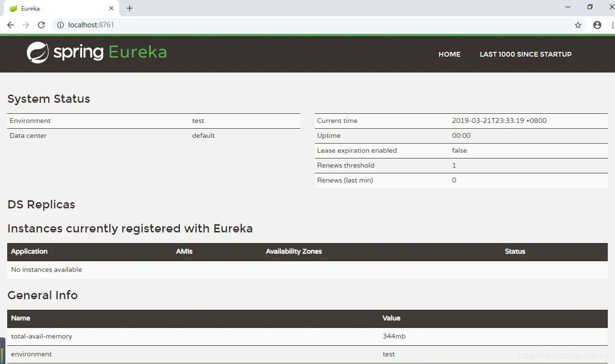Click the 'No instances available' row
Image resolution: width=615 pixels, height=364 pixels.
[307, 269]
